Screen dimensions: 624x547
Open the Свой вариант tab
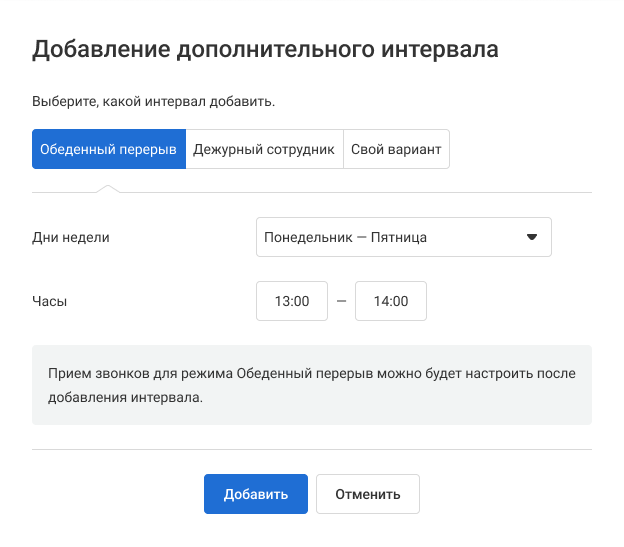pyautogui.click(x=396, y=149)
